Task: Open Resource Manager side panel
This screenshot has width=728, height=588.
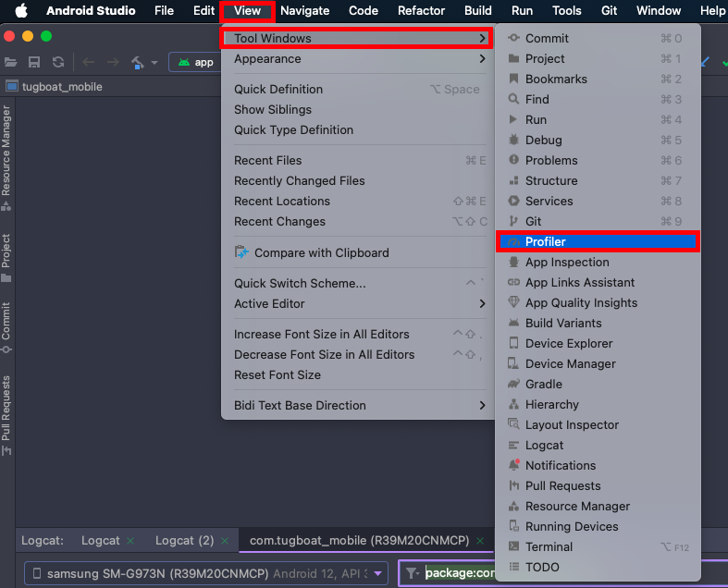Action: (6, 158)
